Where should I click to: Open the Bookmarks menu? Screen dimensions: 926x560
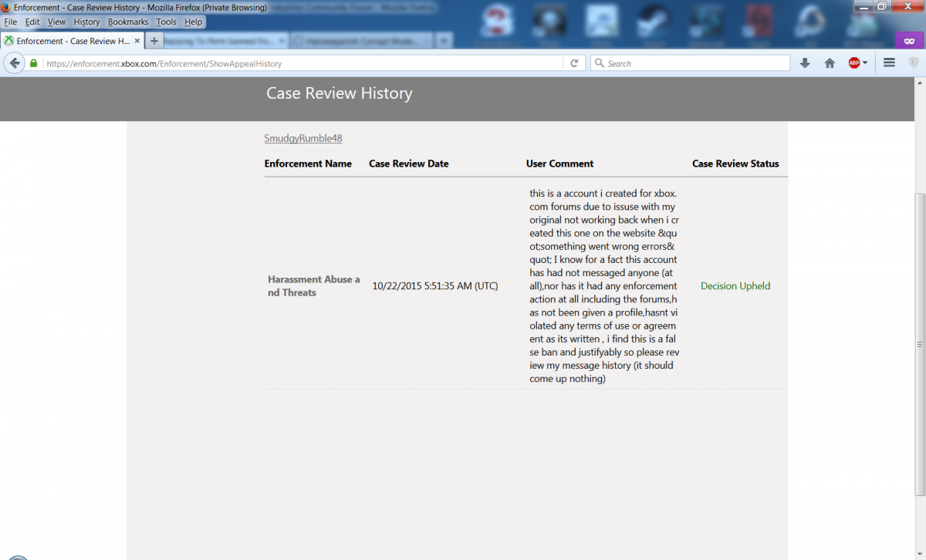click(127, 22)
